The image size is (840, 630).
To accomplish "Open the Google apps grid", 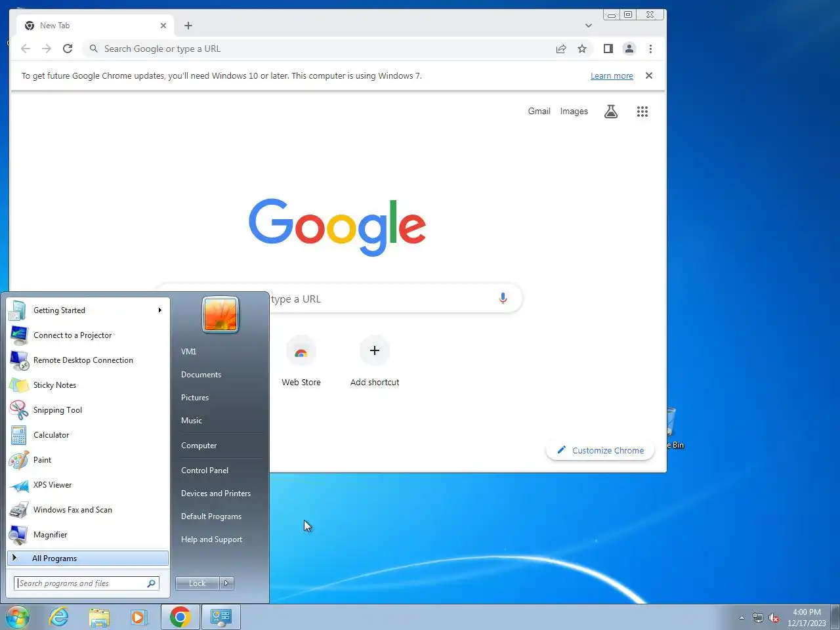I will pyautogui.click(x=642, y=112).
